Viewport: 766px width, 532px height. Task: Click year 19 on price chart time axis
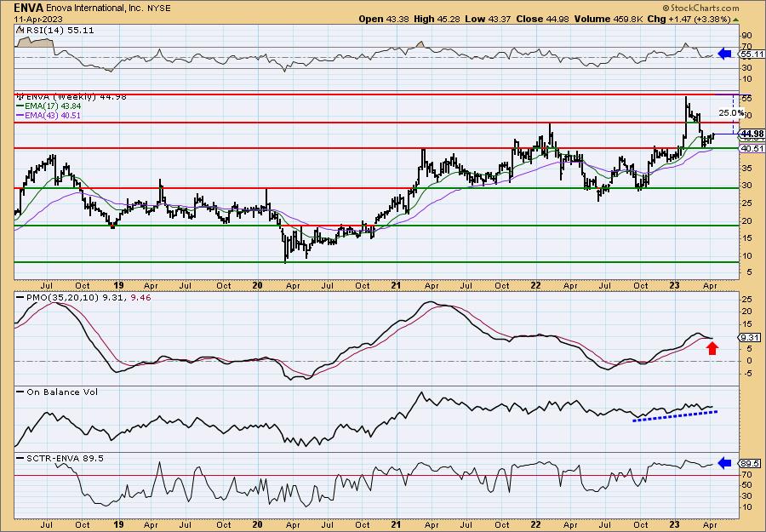[x=118, y=285]
